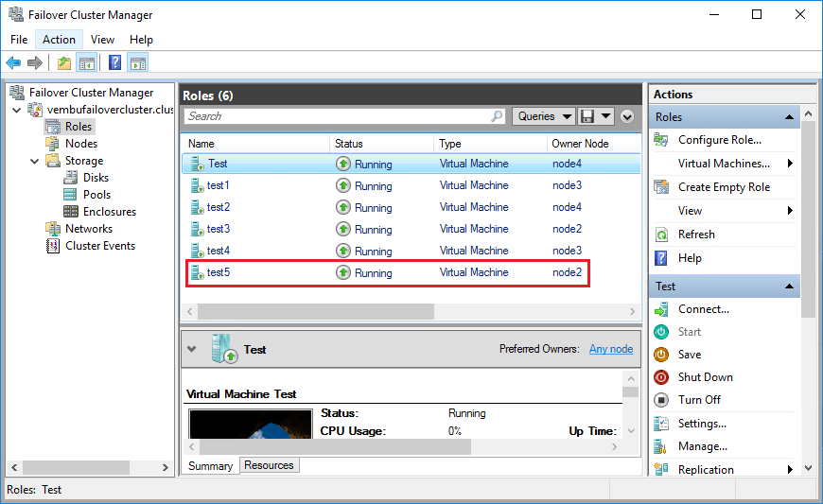Image resolution: width=823 pixels, height=504 pixels.
Task: Open the Queries dropdown
Action: coord(544,116)
